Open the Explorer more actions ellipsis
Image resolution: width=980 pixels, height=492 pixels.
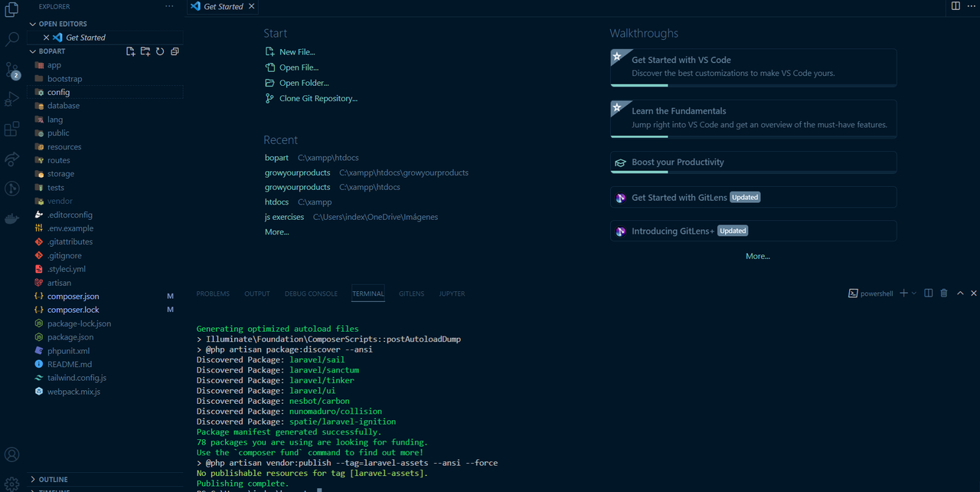[x=169, y=7]
